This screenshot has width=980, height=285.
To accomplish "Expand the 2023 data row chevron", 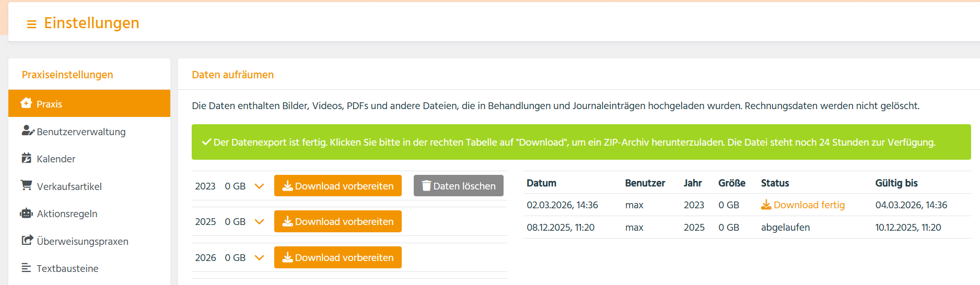I will 259,186.
